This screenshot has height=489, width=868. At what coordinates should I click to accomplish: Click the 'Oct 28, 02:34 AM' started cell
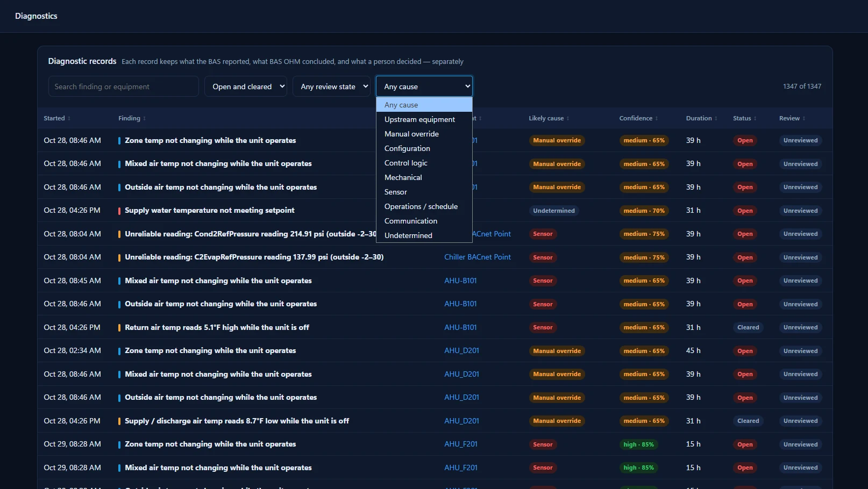(72, 350)
